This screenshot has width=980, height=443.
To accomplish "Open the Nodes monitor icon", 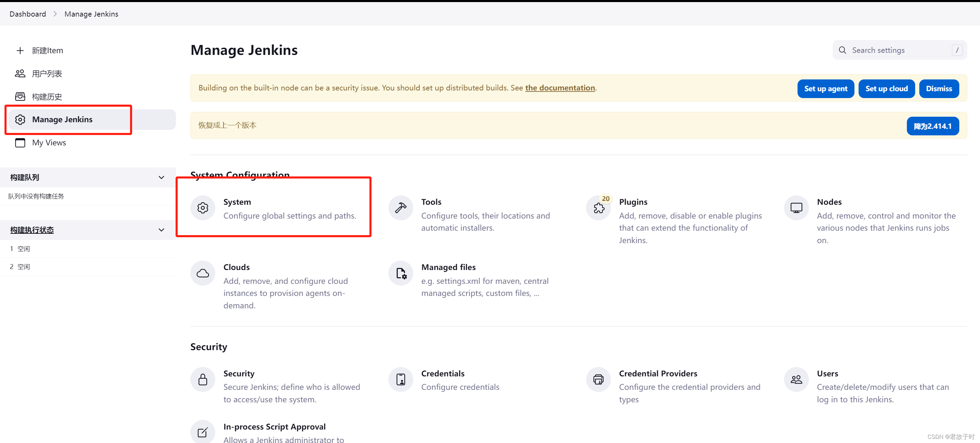I will click(796, 208).
